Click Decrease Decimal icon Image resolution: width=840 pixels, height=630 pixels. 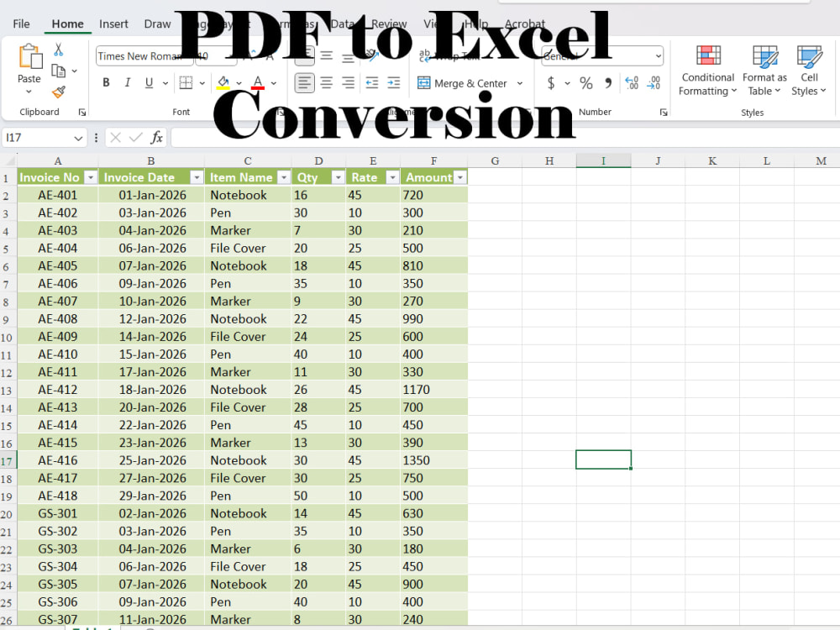click(654, 83)
